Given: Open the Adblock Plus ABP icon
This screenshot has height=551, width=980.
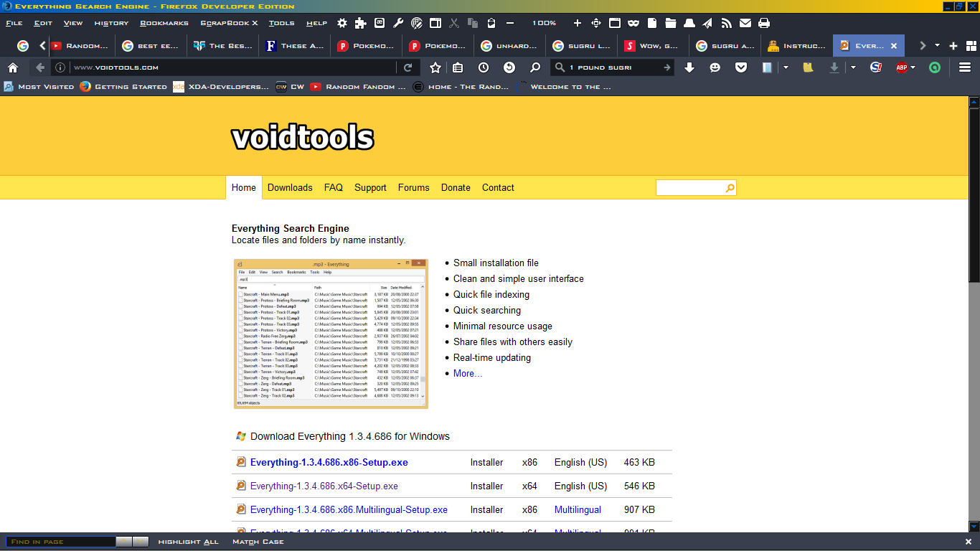Looking at the screenshot, I should point(902,67).
